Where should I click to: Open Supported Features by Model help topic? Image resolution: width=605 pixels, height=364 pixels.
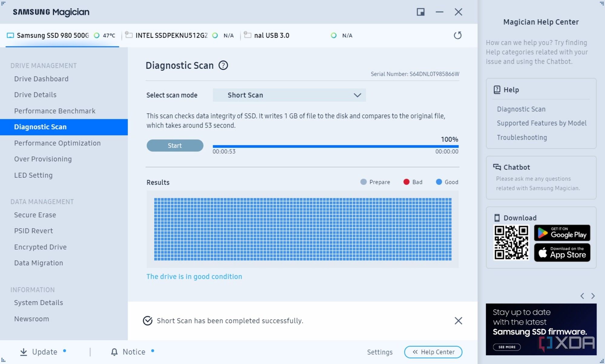(x=541, y=123)
